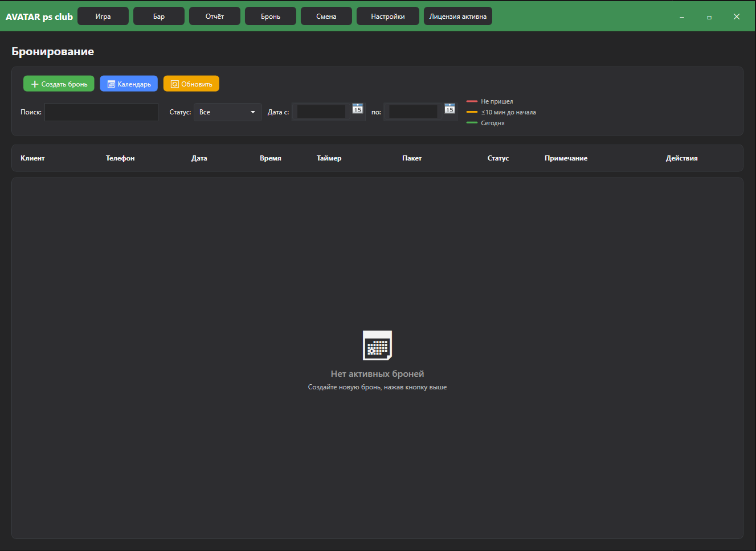Open the Смена tab
Screen dimensions: 756x551
tap(326, 17)
